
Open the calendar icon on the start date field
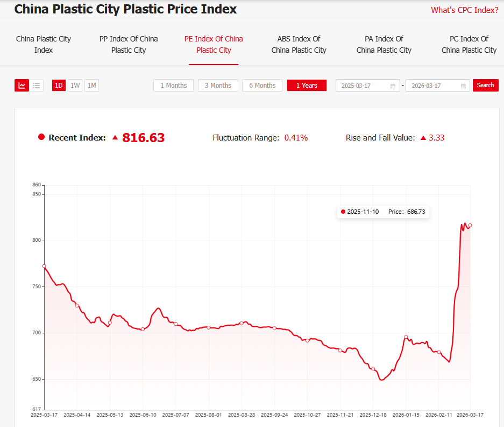(394, 85)
